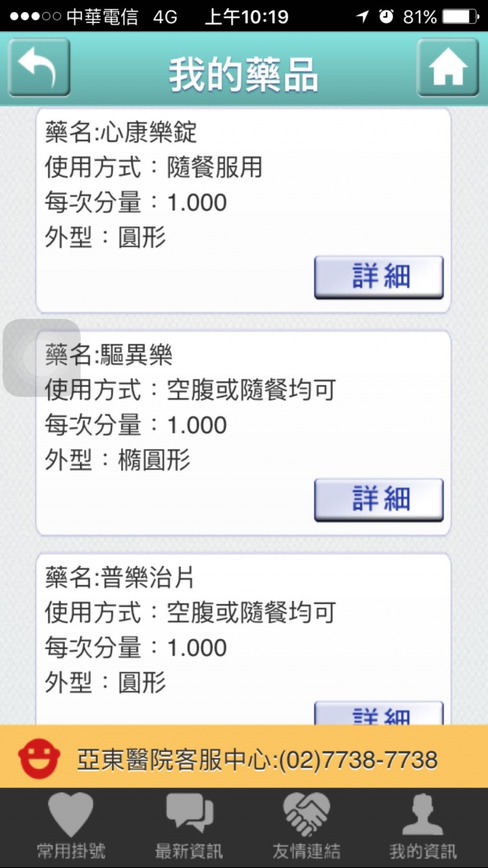Tap the back arrow icon
This screenshot has width=488, height=868.
pos(39,67)
